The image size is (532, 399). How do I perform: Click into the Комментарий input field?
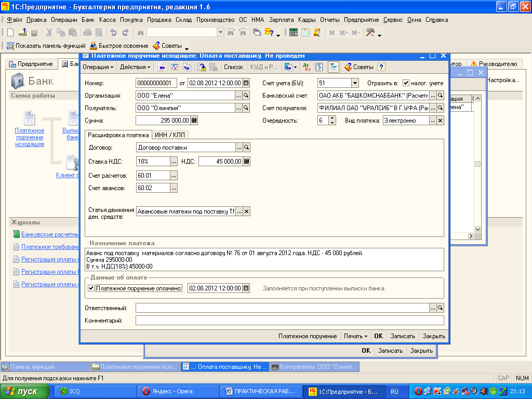(x=290, y=320)
